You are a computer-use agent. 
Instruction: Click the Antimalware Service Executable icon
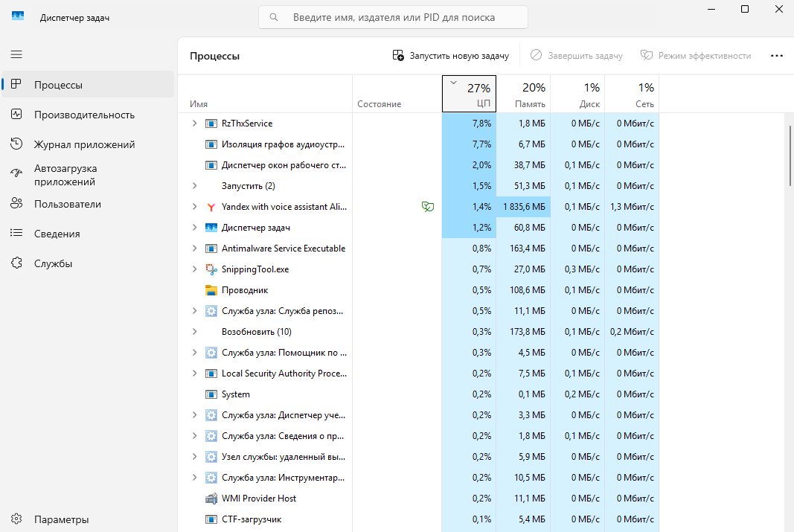[211, 249]
